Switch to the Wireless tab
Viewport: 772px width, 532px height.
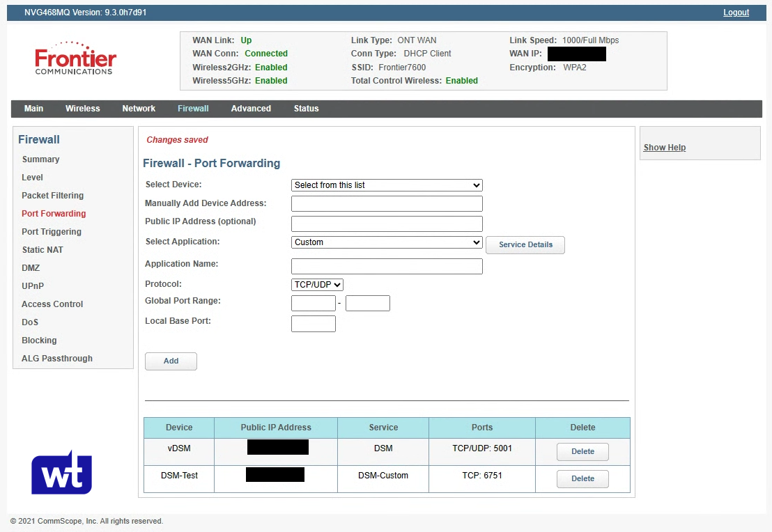tap(82, 109)
